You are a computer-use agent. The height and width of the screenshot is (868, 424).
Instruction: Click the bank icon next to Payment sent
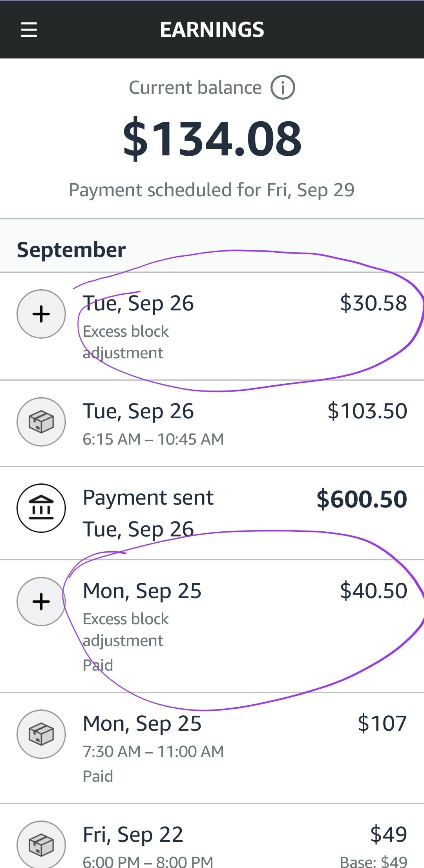[41, 507]
